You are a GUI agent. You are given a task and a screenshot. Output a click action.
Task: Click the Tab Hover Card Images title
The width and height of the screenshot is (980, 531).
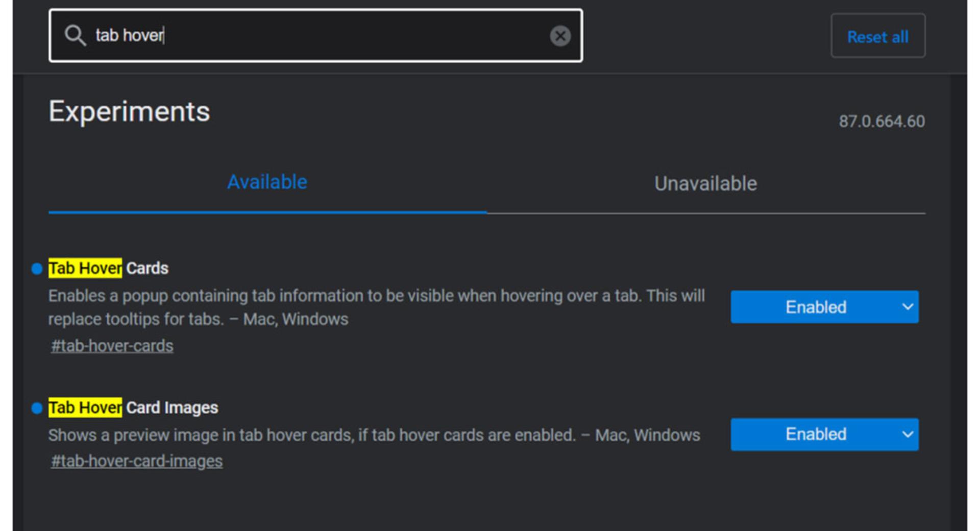[x=133, y=407]
